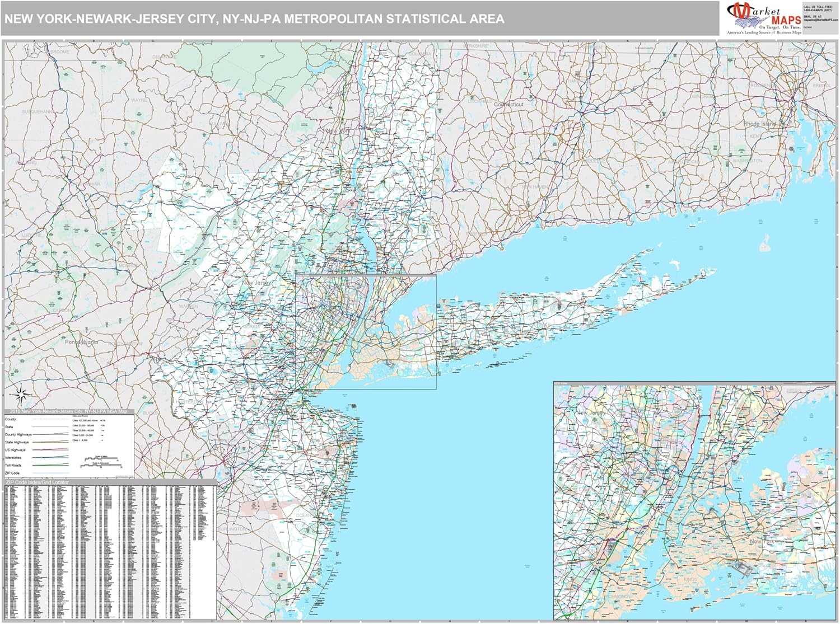This screenshot has width=840, height=624.
Task: Click the 'BUCKS' county label
Action: coord(151,413)
